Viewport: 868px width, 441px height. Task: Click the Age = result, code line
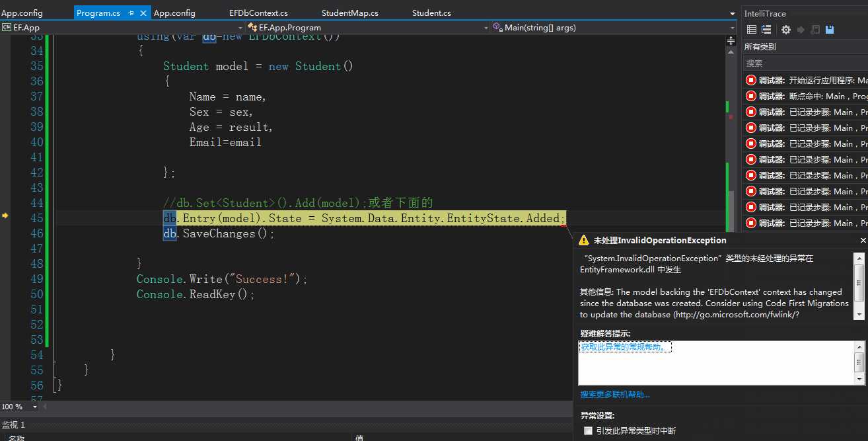click(x=231, y=127)
